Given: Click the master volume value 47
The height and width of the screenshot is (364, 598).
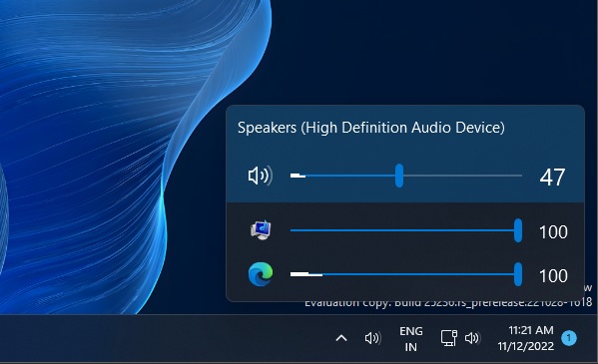Looking at the screenshot, I should pyautogui.click(x=552, y=178).
